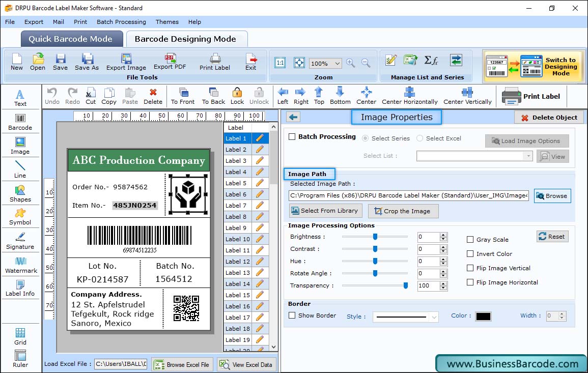Click the fit-to-window zoom icon
Image resolution: width=588 pixels, height=373 pixels.
pos(299,63)
